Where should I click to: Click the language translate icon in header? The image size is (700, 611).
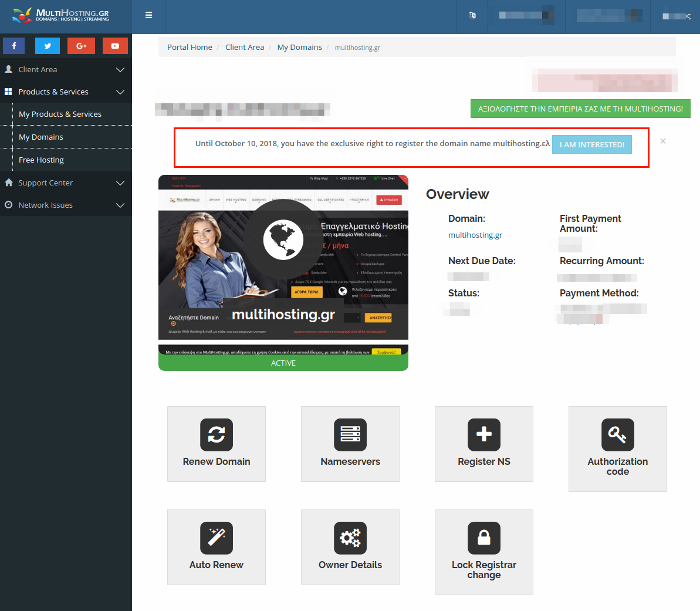pyautogui.click(x=472, y=16)
